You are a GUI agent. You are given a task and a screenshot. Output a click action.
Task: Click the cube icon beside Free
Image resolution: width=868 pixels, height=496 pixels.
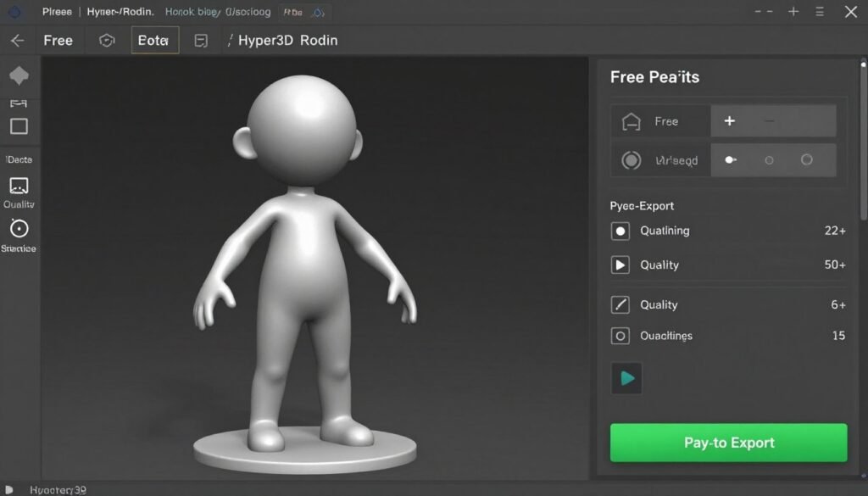coord(107,41)
